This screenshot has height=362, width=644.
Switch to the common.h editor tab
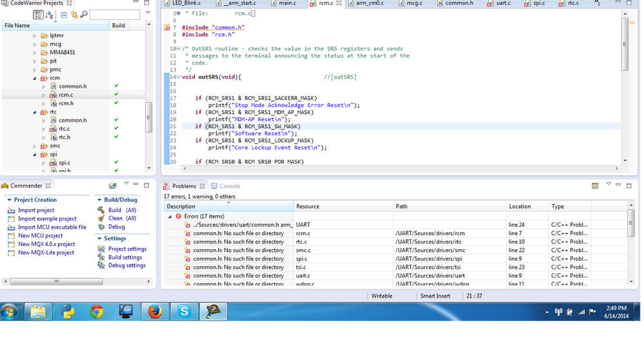pos(459,3)
